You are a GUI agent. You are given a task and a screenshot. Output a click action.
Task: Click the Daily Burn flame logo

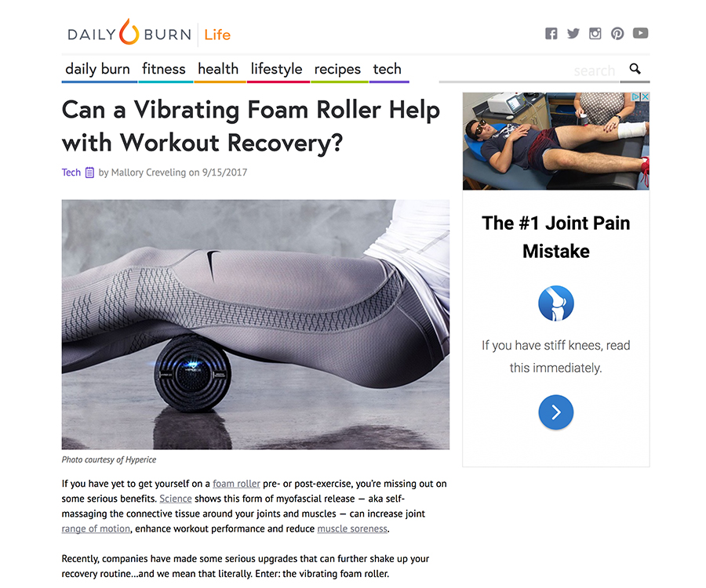(x=129, y=31)
